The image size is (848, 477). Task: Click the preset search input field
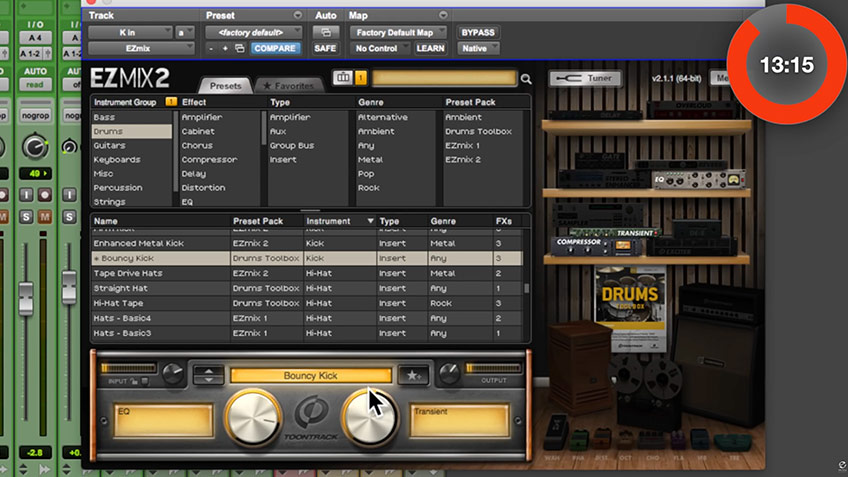click(444, 78)
